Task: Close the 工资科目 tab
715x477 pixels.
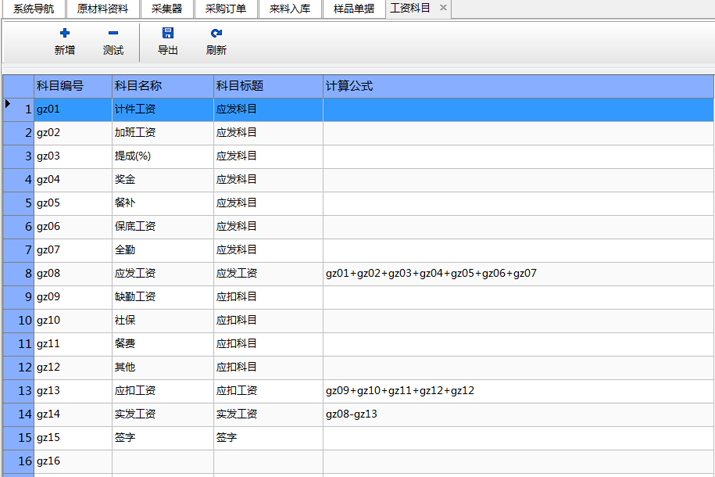Action: point(443,8)
